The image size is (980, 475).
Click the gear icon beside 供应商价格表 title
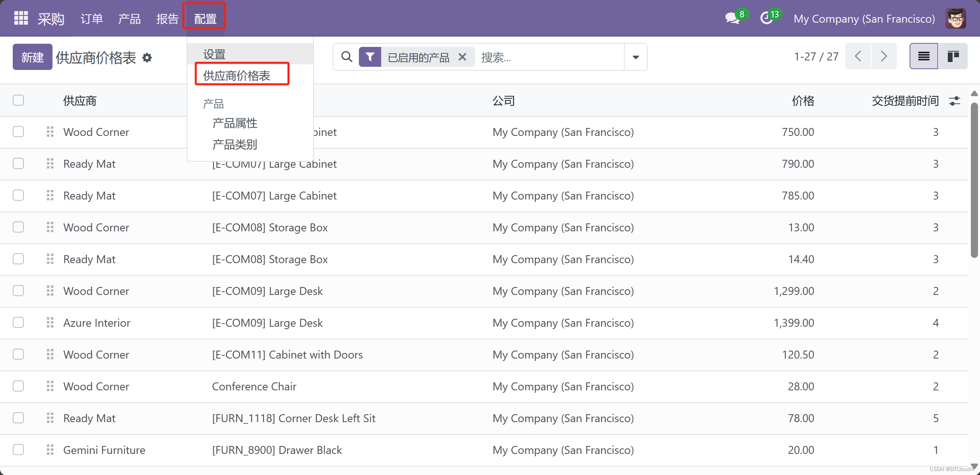(147, 58)
